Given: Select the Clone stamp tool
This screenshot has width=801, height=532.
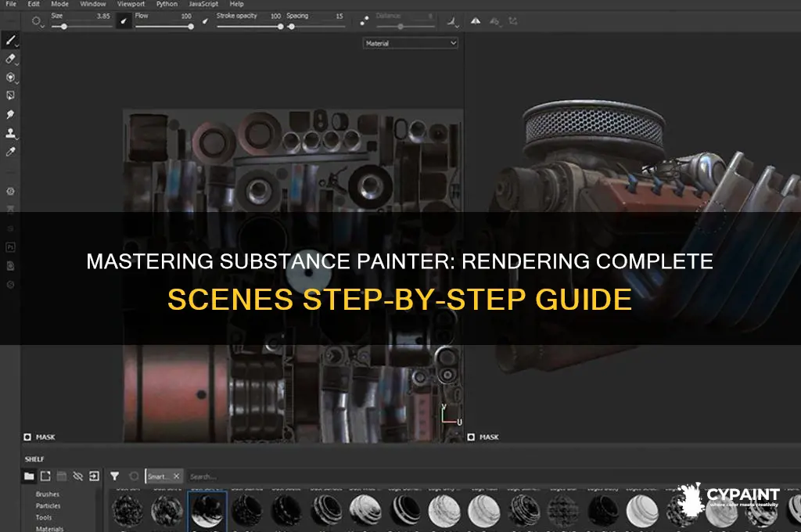Looking at the screenshot, I should pos(10,133).
